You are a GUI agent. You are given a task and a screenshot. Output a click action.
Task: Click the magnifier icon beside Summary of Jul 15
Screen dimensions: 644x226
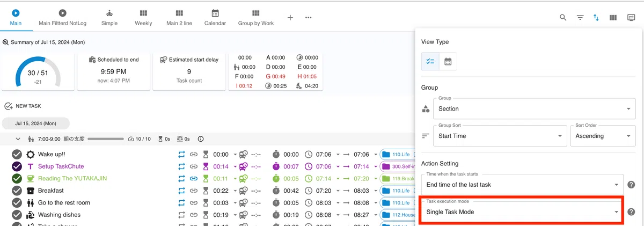click(x=5, y=42)
